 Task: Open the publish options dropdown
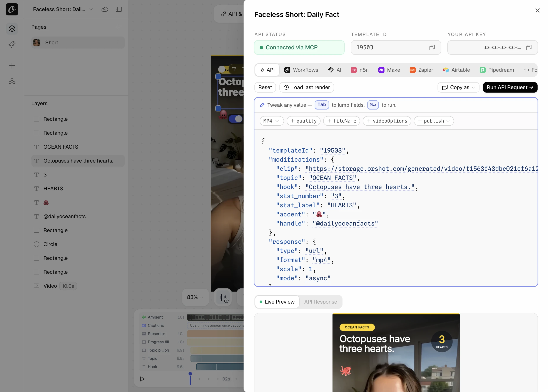click(x=434, y=121)
